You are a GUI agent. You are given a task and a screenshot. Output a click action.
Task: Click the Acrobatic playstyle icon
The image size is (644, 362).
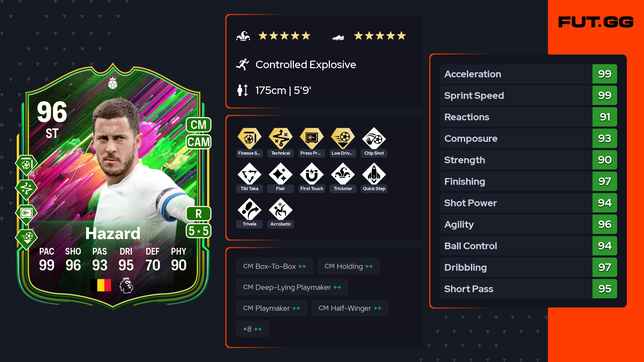tap(280, 209)
